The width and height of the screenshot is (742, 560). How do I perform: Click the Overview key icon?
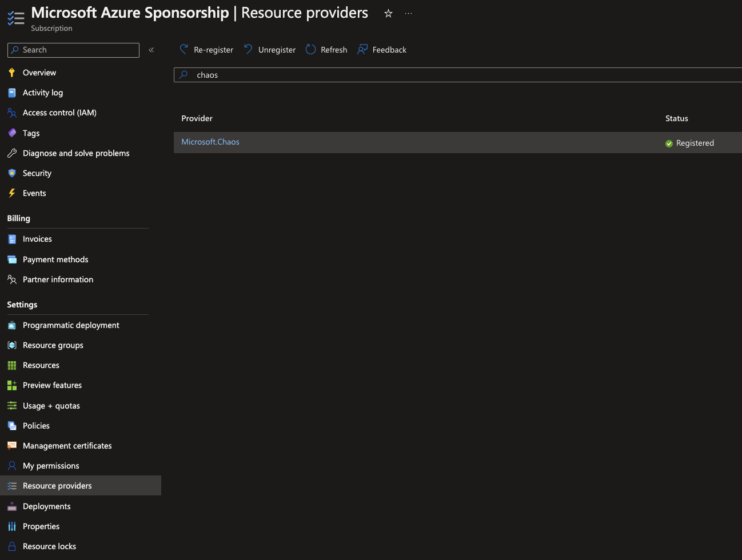(x=12, y=73)
